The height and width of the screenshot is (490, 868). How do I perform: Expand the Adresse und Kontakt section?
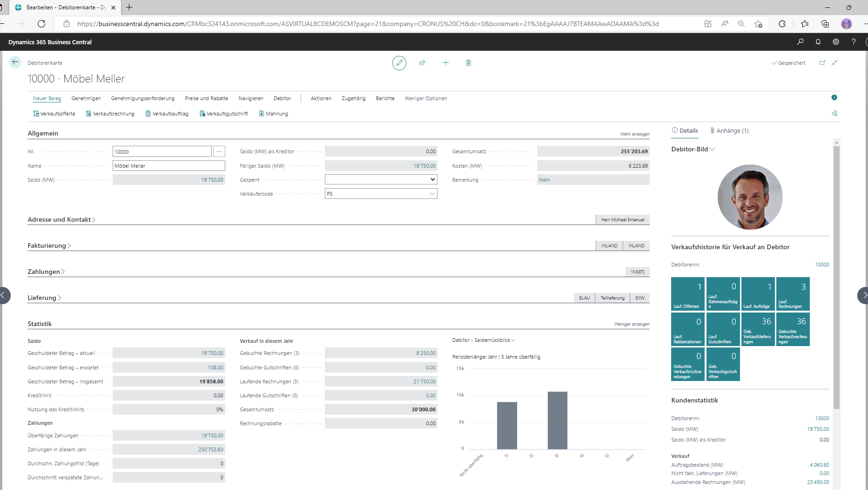coord(61,219)
